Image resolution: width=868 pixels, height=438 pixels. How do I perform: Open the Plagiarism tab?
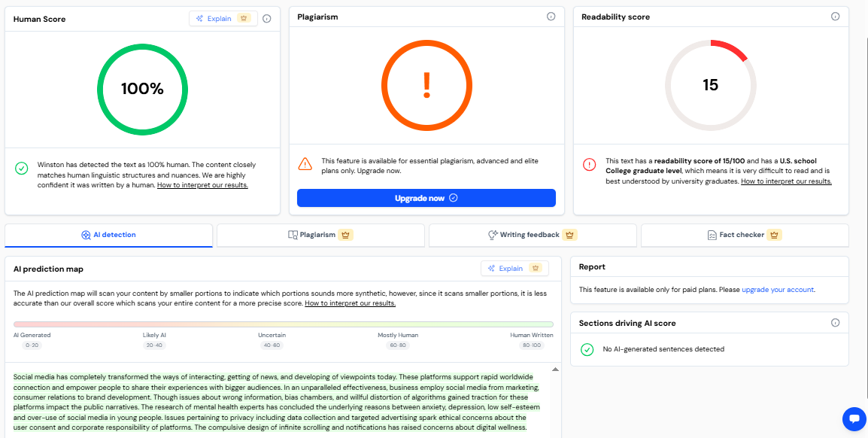point(320,235)
